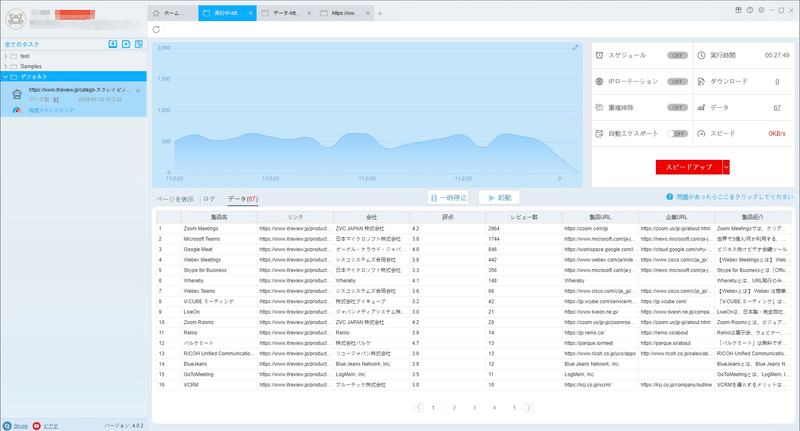Click the 重複排除 icon

point(599,108)
